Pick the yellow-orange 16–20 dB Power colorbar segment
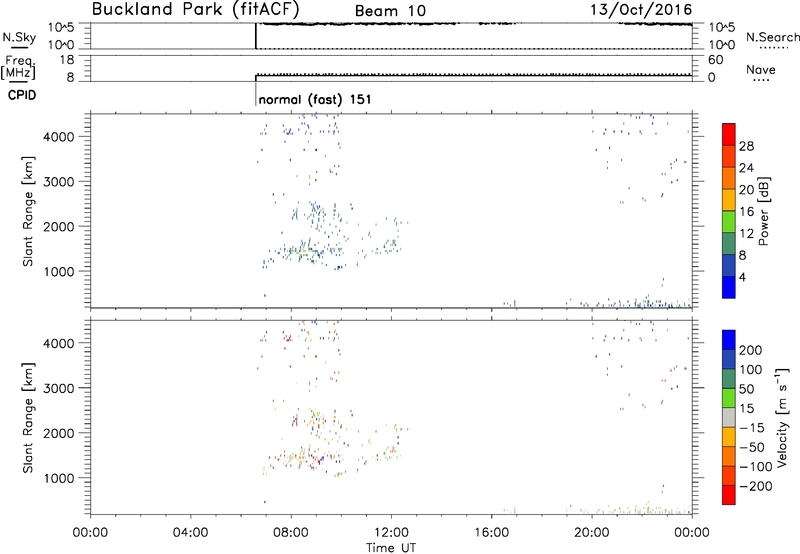Screen dimensions: 800x554 coord(729,199)
